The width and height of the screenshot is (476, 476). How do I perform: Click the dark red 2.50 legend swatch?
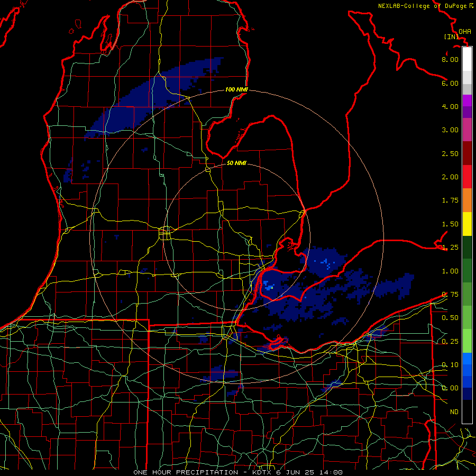coord(467,153)
